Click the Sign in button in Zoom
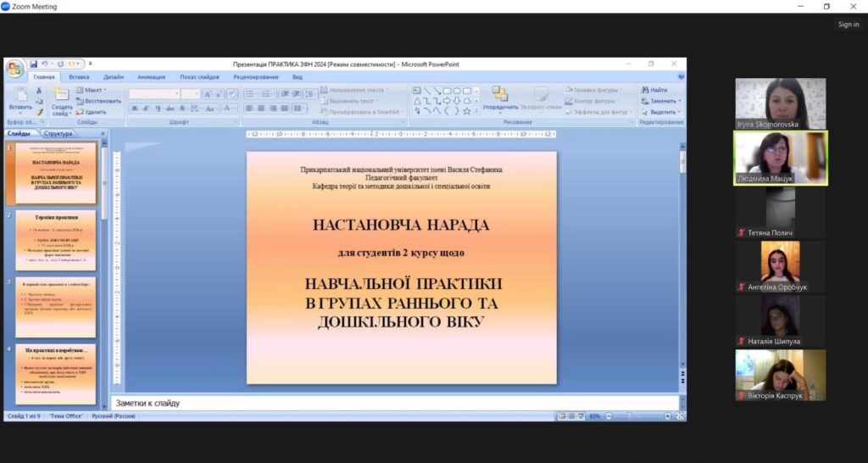This screenshot has width=868, height=463. point(848,25)
